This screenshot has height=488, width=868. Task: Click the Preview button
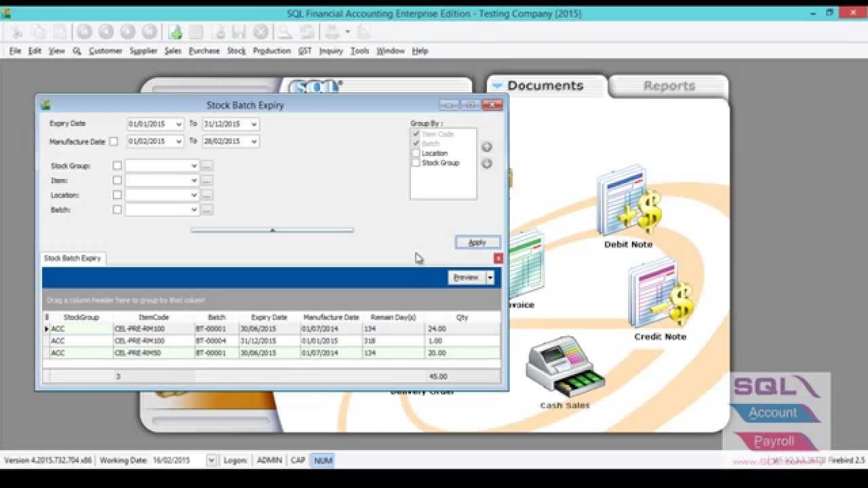click(x=467, y=277)
